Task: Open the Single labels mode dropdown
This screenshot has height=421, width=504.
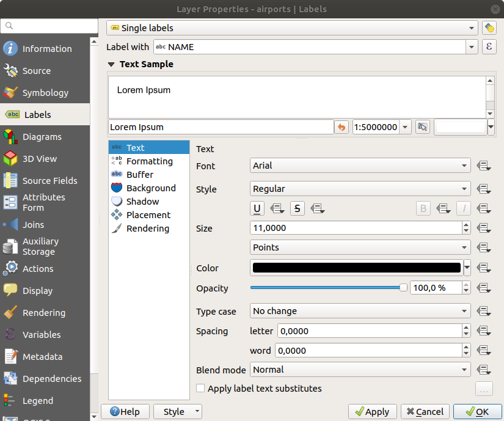Action: coord(291,28)
